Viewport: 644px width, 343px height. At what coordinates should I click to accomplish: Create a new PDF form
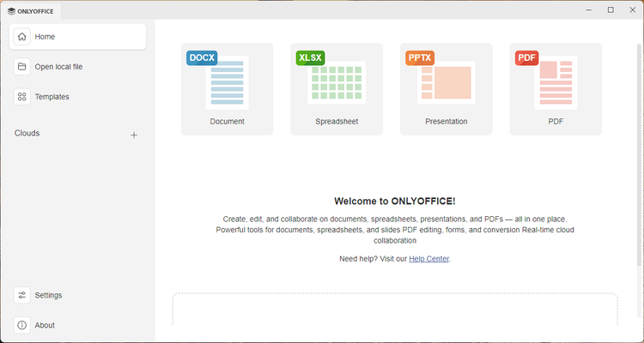pyautogui.click(x=556, y=89)
